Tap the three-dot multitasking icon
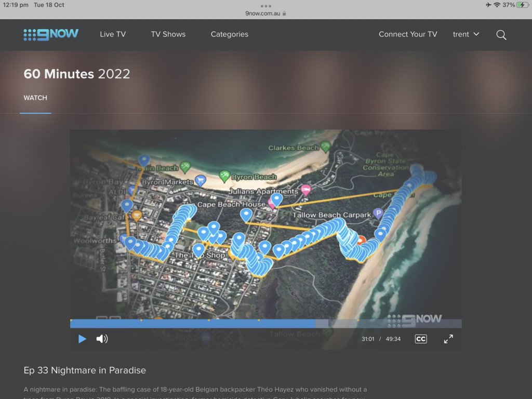532x399 pixels. pos(265,6)
